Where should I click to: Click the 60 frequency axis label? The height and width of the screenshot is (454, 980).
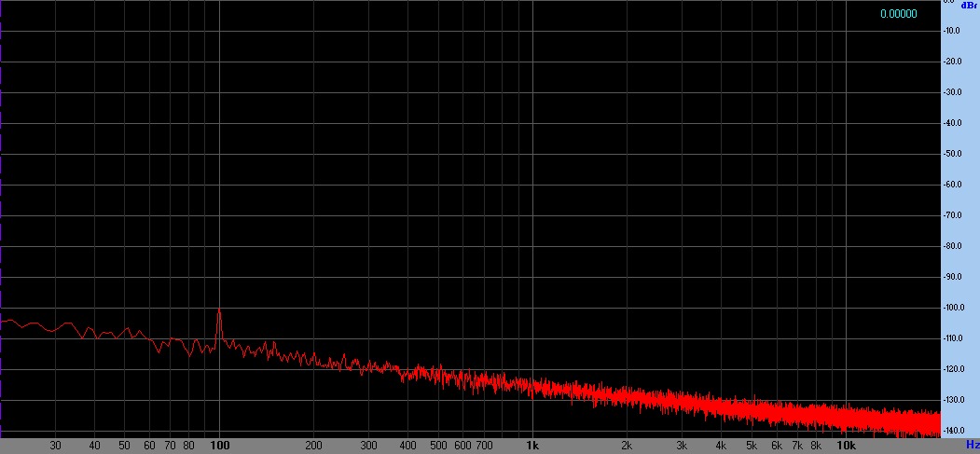(149, 446)
